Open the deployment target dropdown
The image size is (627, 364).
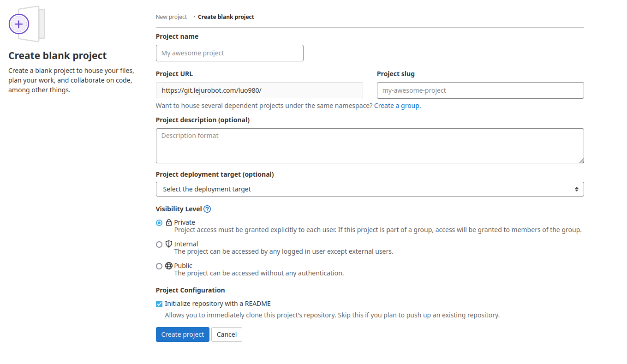point(369,189)
